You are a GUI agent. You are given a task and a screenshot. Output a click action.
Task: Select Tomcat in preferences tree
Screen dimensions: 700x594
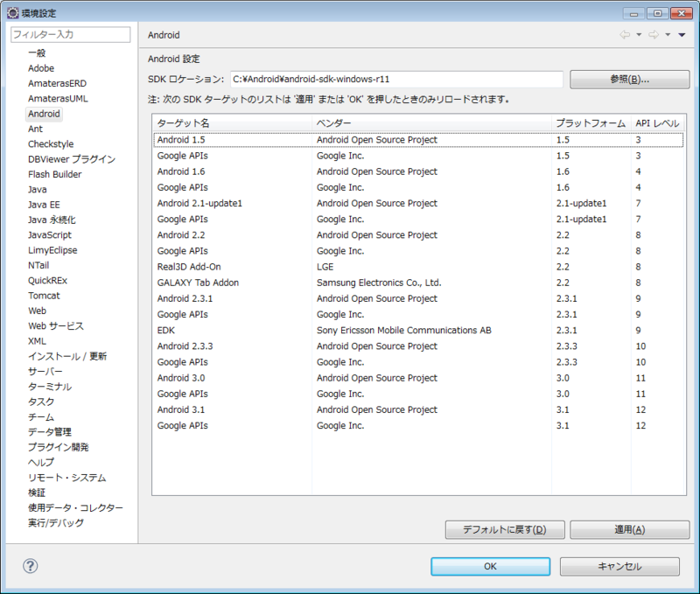[44, 296]
